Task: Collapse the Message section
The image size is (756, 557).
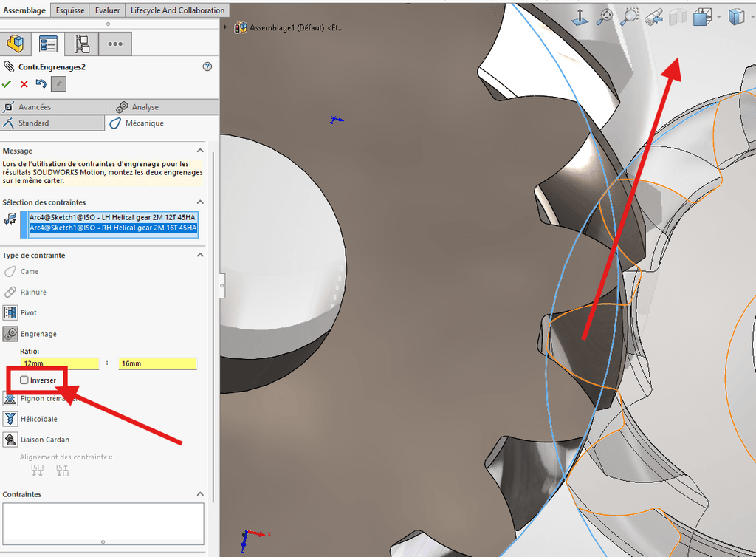Action: 200,151
